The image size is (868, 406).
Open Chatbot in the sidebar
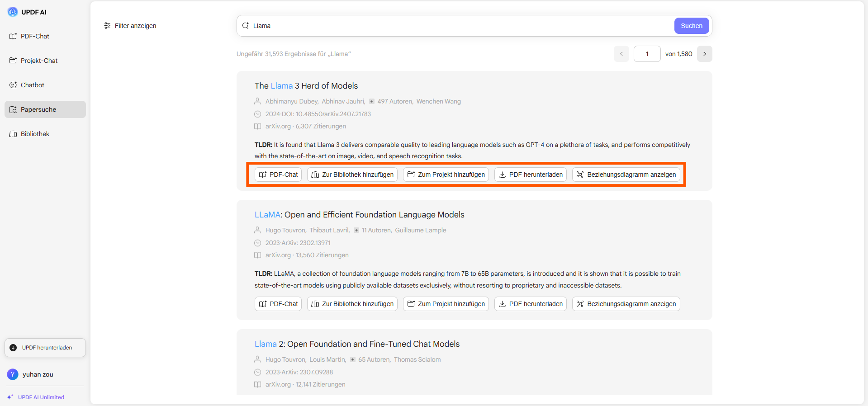pyautogui.click(x=45, y=85)
